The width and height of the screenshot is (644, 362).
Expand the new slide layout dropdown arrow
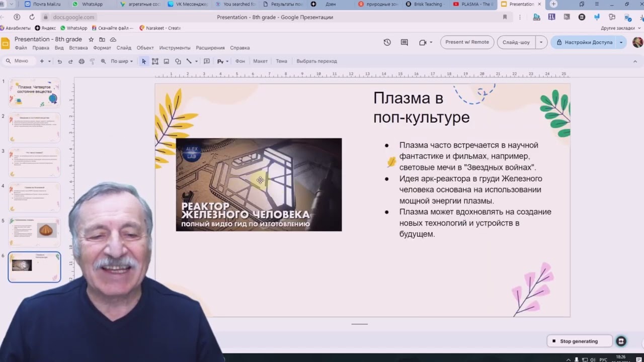(x=49, y=61)
